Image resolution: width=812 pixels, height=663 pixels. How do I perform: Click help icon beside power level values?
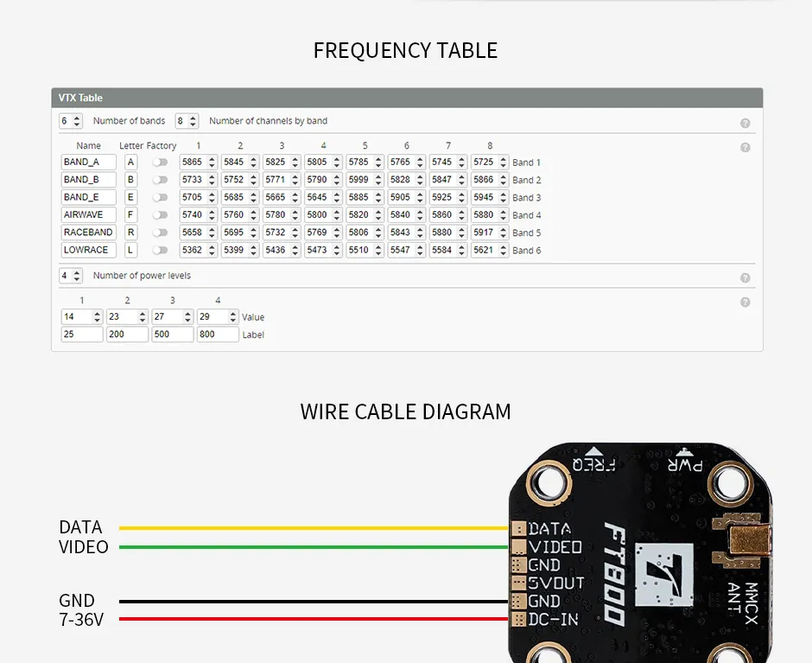click(x=745, y=303)
